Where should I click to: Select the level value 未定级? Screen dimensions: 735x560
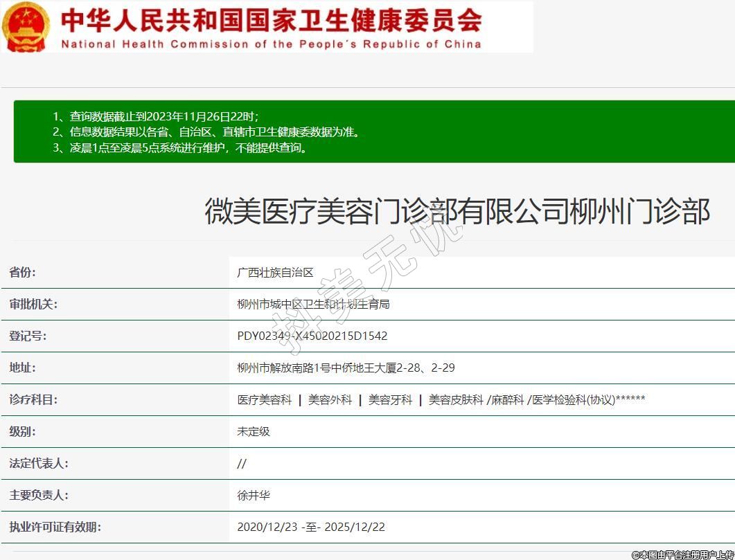pos(253,431)
